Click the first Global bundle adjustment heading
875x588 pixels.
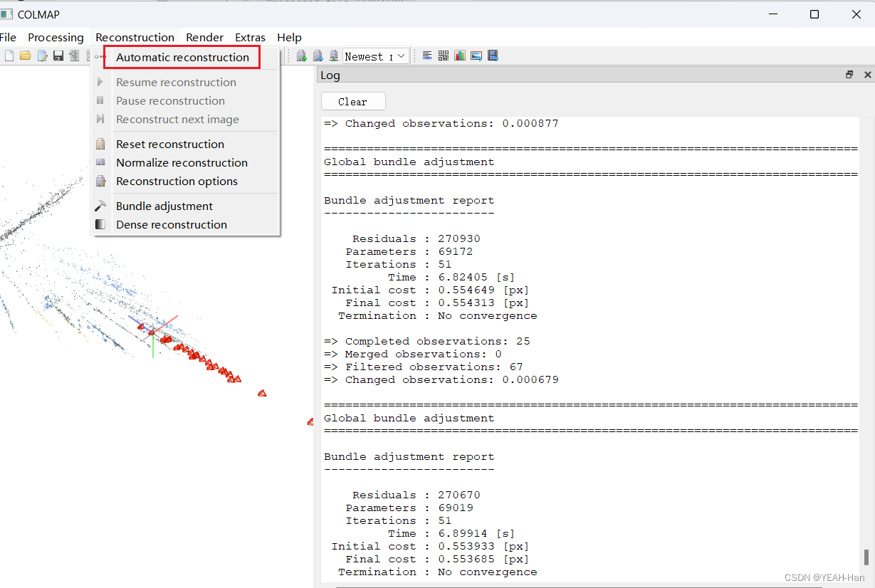409,162
